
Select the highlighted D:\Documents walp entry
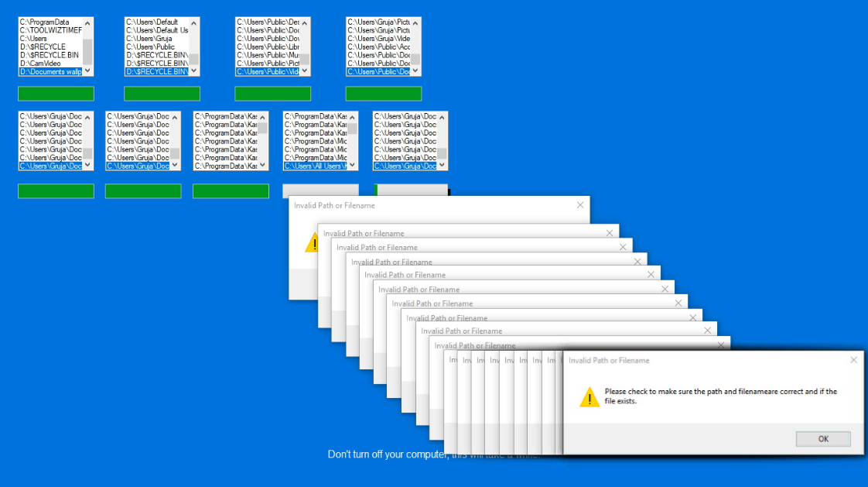[x=50, y=72]
